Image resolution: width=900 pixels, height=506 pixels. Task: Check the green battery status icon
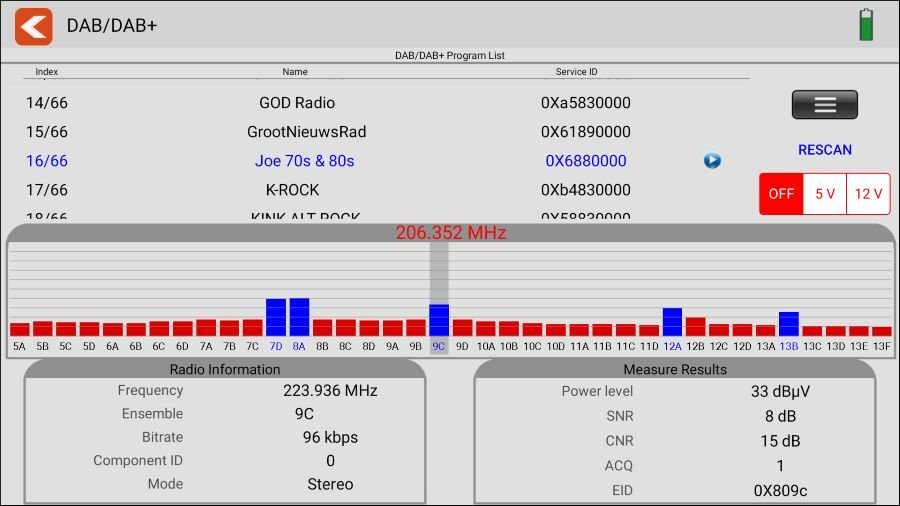pos(866,25)
